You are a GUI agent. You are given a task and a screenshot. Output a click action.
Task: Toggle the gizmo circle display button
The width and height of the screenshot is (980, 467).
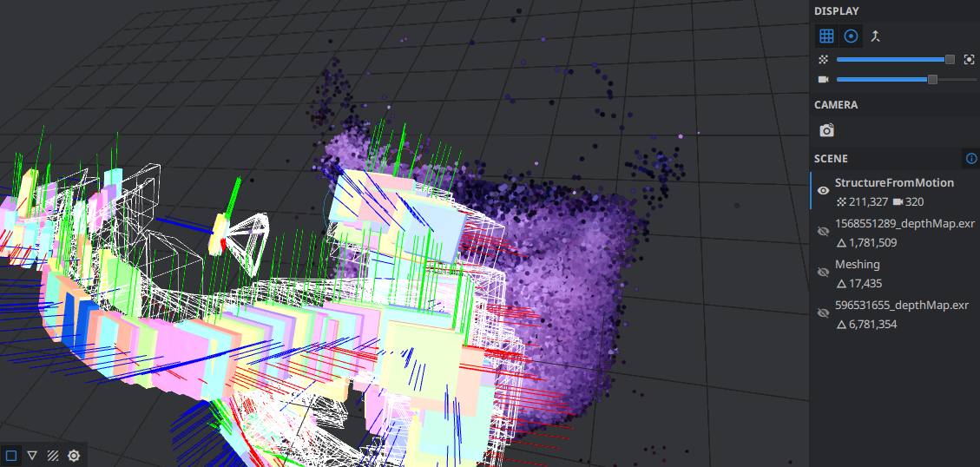[x=850, y=36]
